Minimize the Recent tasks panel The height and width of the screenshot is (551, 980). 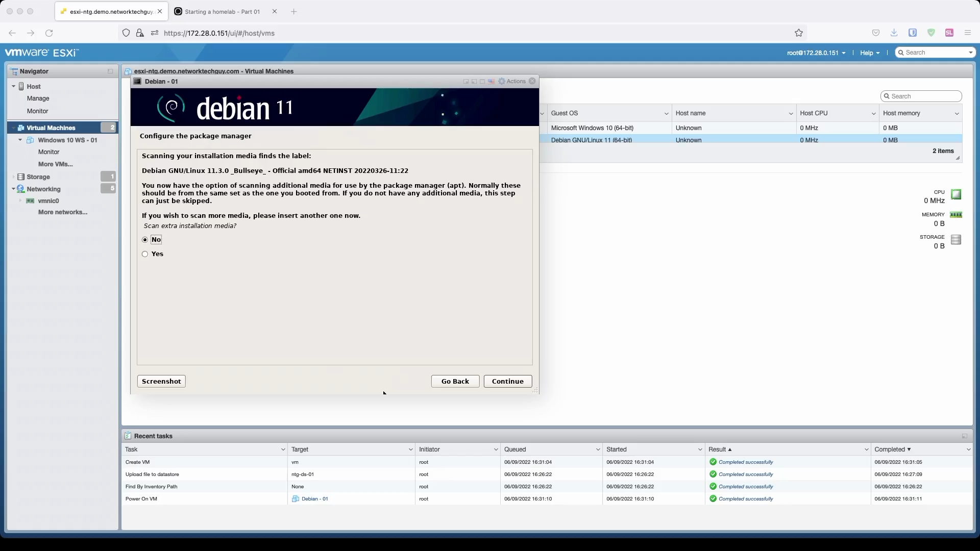(965, 436)
